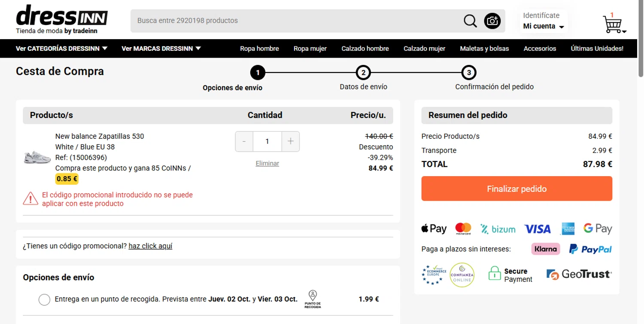This screenshot has height=324, width=644.
Task: Open Calzado hombre menu
Action: click(365, 49)
